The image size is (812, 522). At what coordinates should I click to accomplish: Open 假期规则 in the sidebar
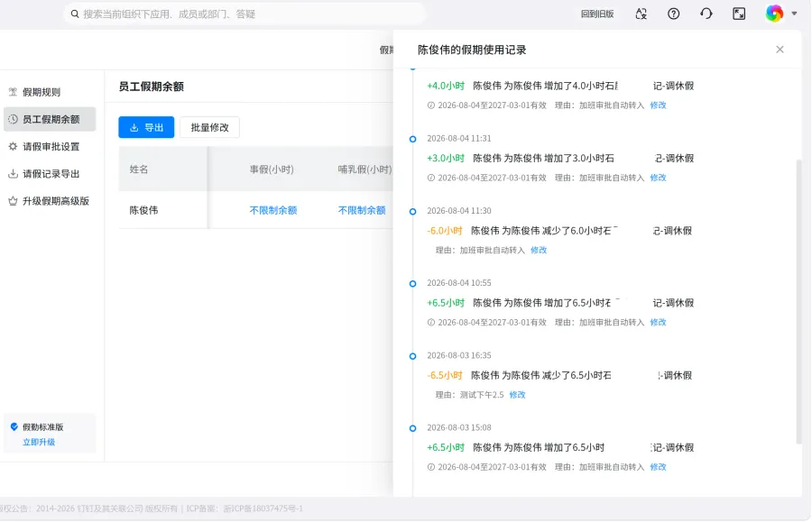point(50,92)
